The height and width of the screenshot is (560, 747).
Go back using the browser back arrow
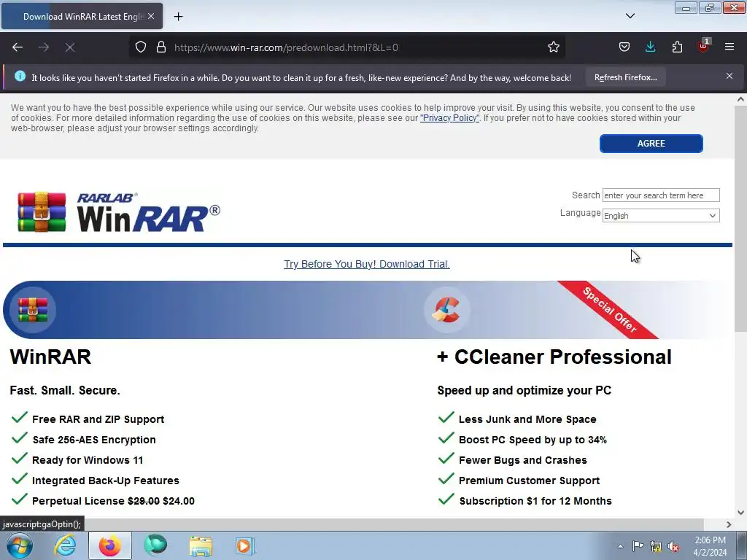[x=18, y=47]
